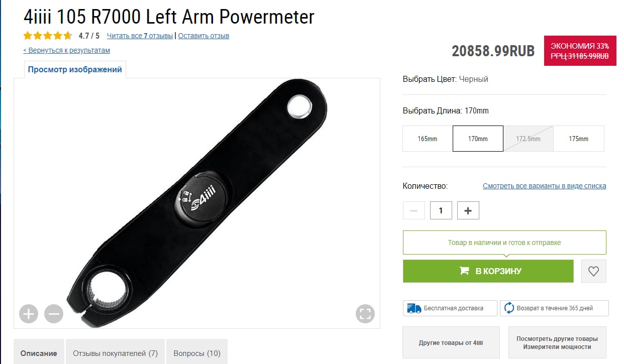Zoom out product image with minus icon
This screenshot has width=624, height=364.
pyautogui.click(x=54, y=314)
